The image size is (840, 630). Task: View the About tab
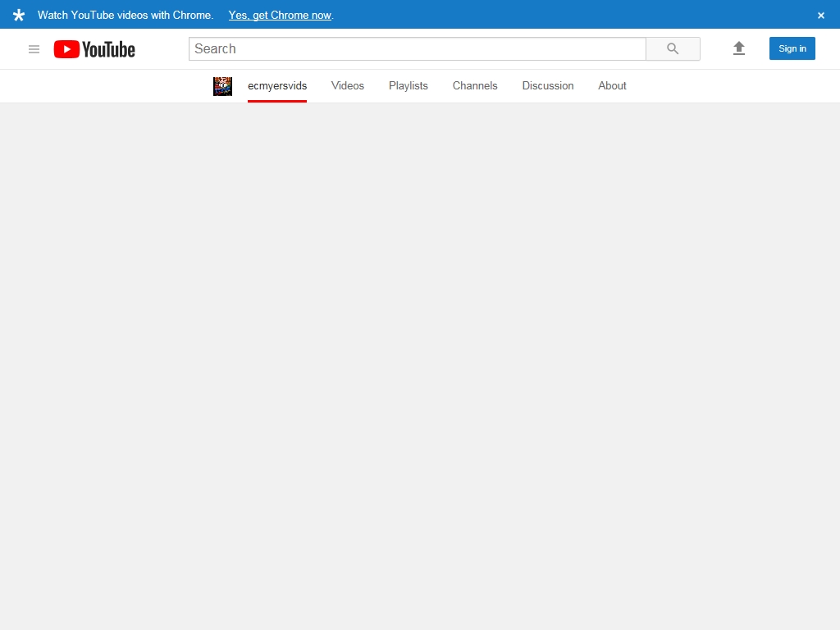click(612, 85)
